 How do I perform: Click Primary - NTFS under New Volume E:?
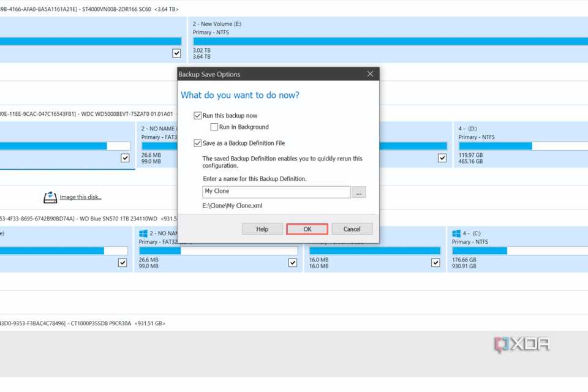click(211, 32)
